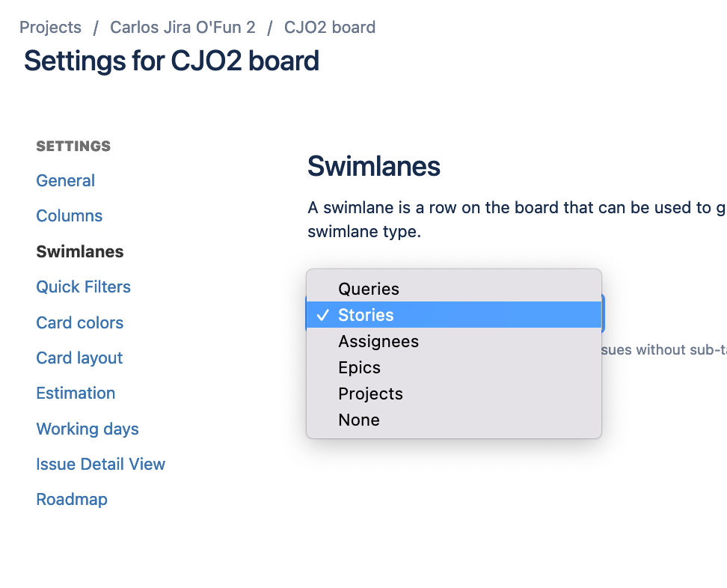Choose Projects in the dropdown list
The image size is (727, 588).
click(x=370, y=393)
